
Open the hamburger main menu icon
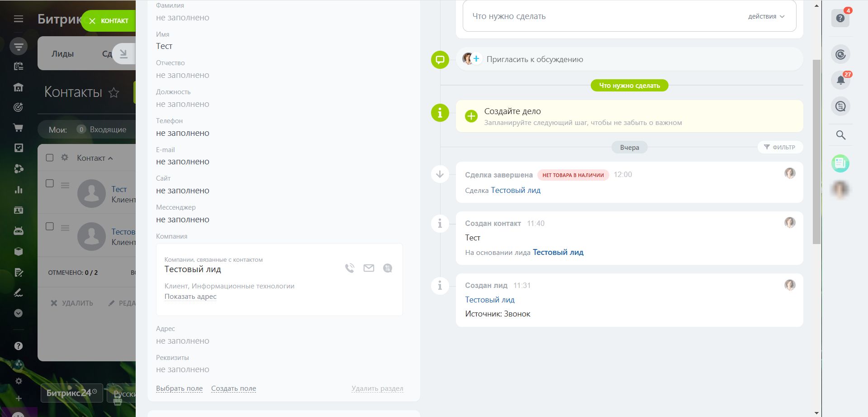coord(19,19)
